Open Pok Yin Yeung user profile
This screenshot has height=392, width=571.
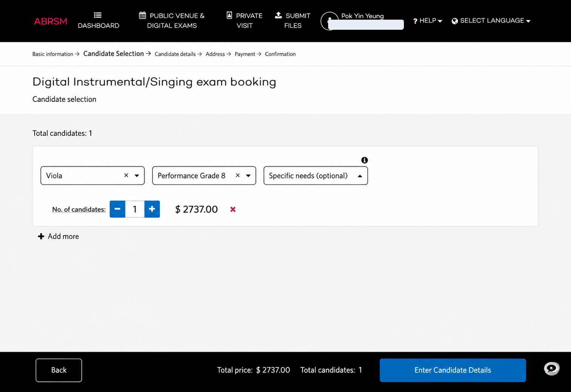(362, 21)
